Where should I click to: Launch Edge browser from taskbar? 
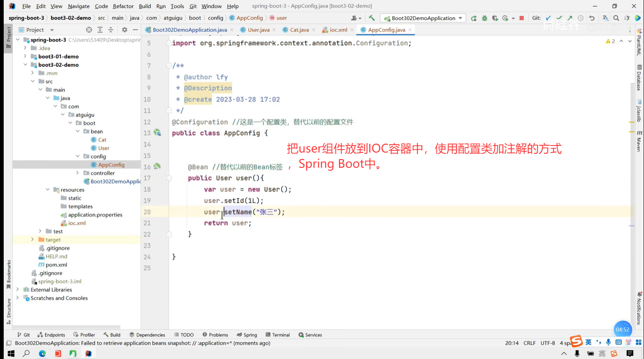pyautogui.click(x=42, y=353)
